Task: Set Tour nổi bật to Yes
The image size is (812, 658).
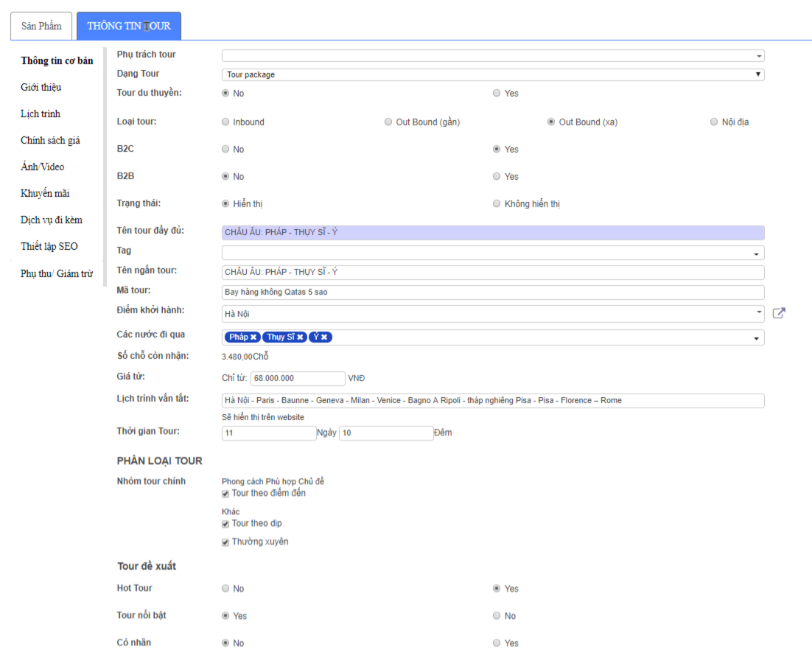Action: pos(225,615)
